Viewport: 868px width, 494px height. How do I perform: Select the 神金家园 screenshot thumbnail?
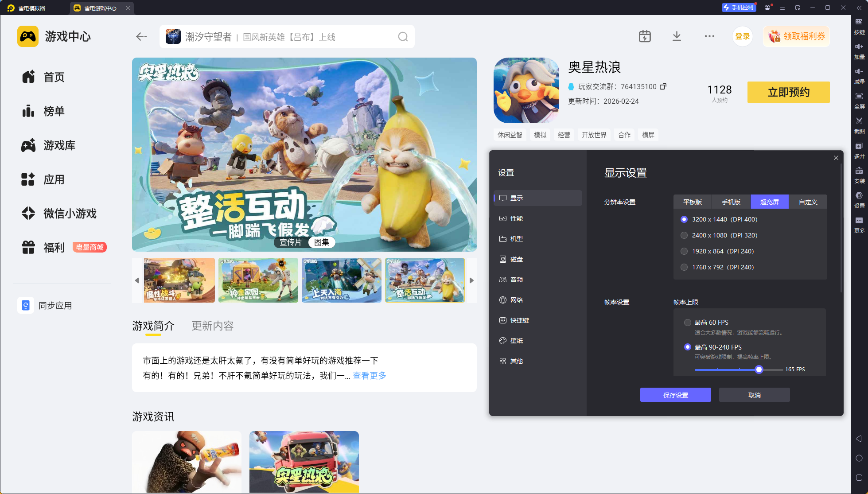coord(258,280)
